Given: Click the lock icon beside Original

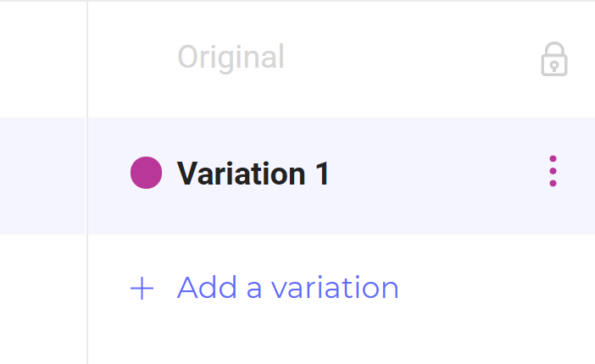Looking at the screenshot, I should point(554,58).
